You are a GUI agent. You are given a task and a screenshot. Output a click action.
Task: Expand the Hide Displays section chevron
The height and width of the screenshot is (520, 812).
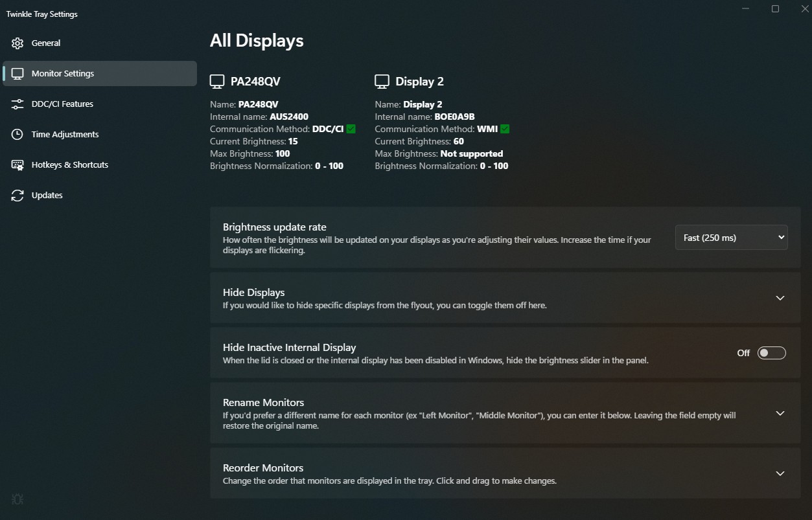click(780, 298)
